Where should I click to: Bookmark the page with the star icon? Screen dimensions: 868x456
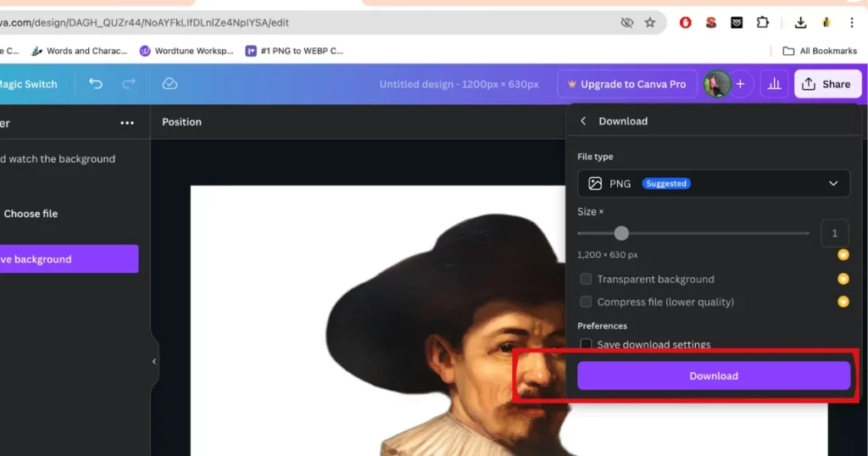click(x=650, y=23)
